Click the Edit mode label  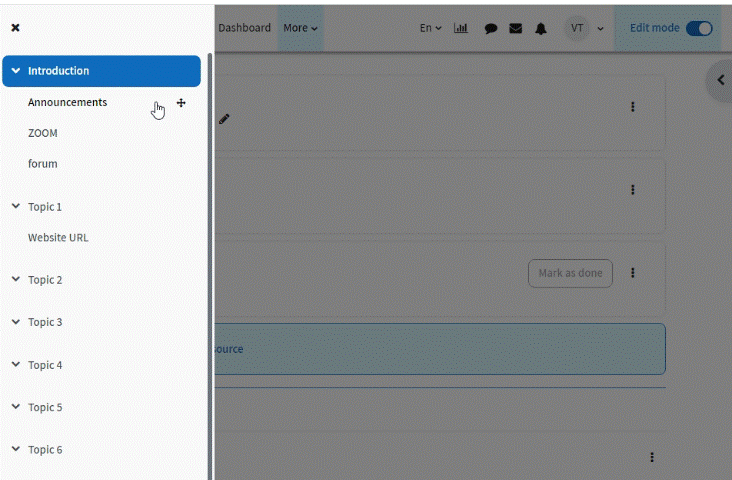[655, 28]
